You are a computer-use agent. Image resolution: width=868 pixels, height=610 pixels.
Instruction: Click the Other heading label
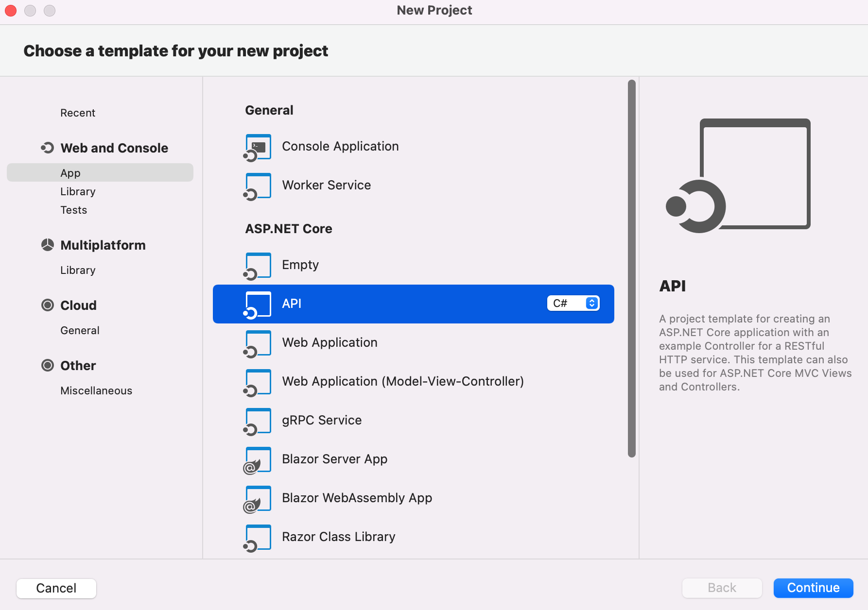tap(78, 365)
